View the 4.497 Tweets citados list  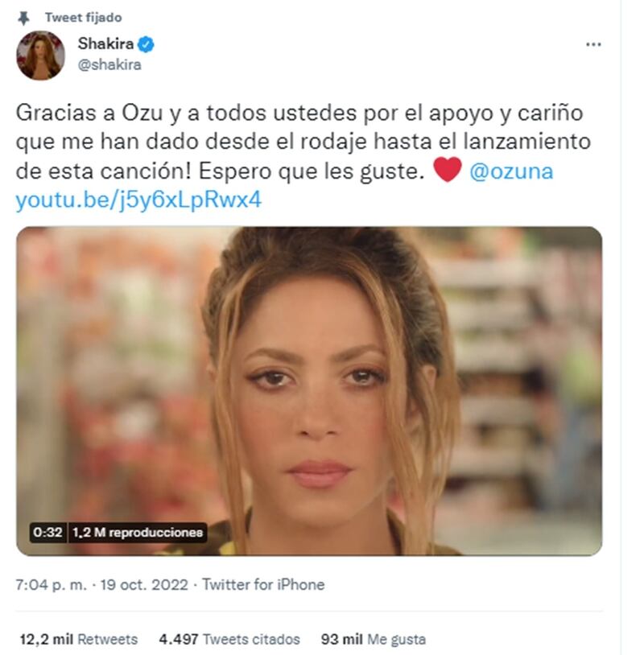click(229, 640)
